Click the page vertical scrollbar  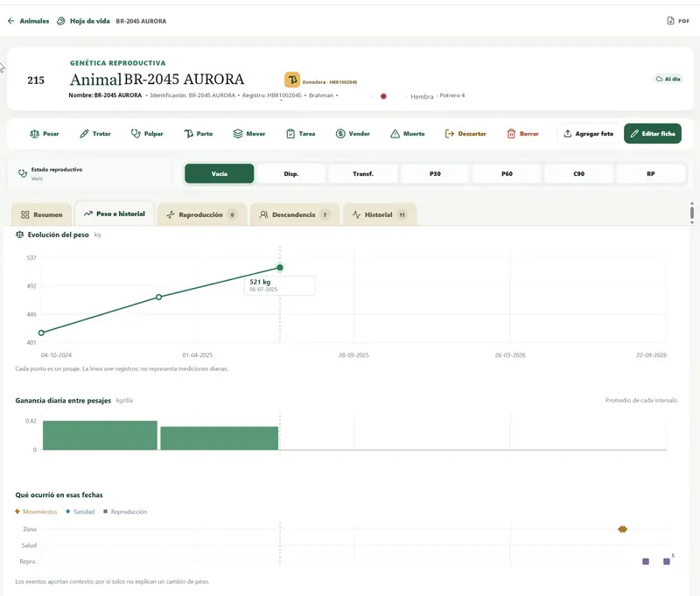(x=692, y=212)
